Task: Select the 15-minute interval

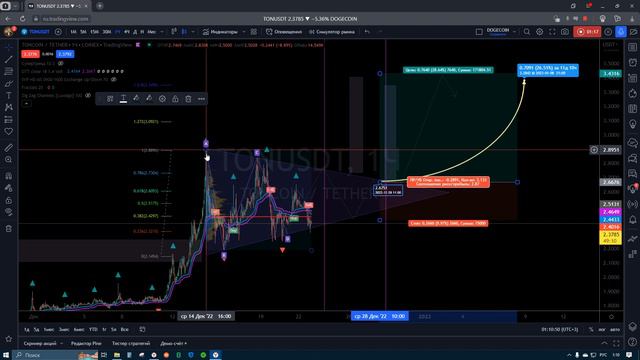Action: click(95, 32)
